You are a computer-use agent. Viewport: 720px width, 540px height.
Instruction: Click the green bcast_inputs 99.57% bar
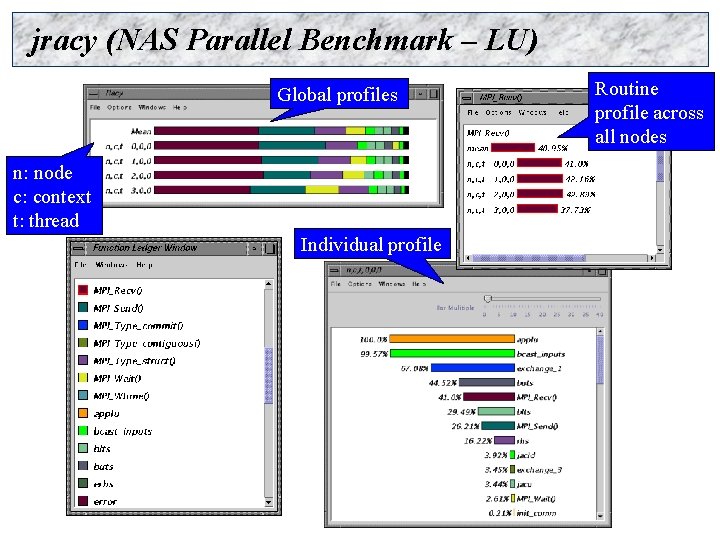click(x=452, y=353)
